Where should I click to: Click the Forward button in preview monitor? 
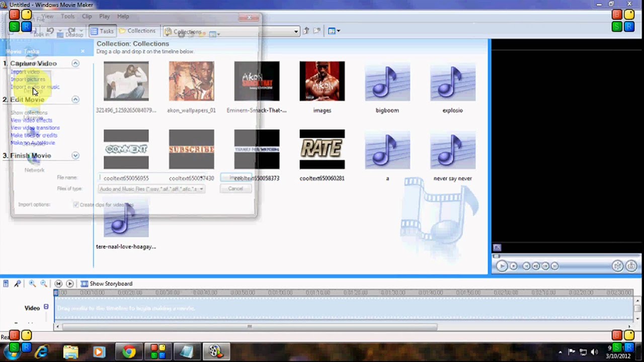(554, 266)
